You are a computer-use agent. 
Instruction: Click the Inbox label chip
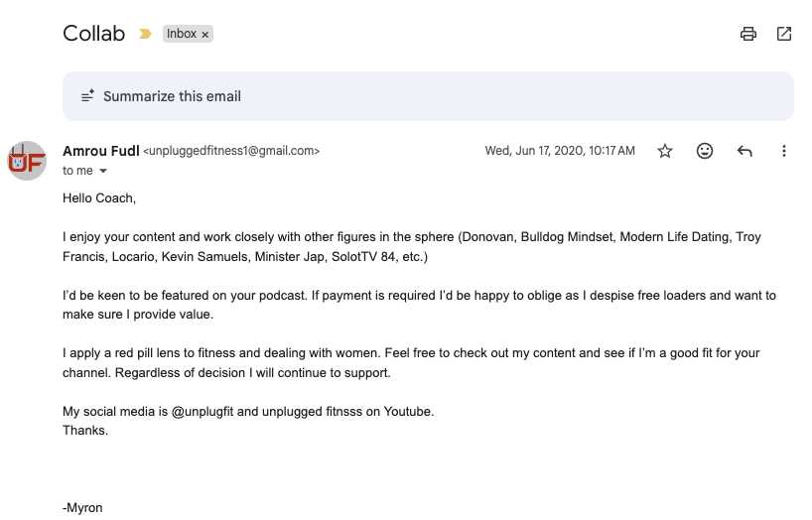[181, 34]
